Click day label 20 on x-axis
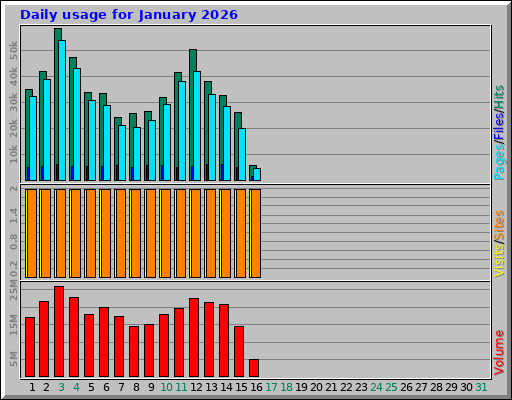 (x=316, y=387)
